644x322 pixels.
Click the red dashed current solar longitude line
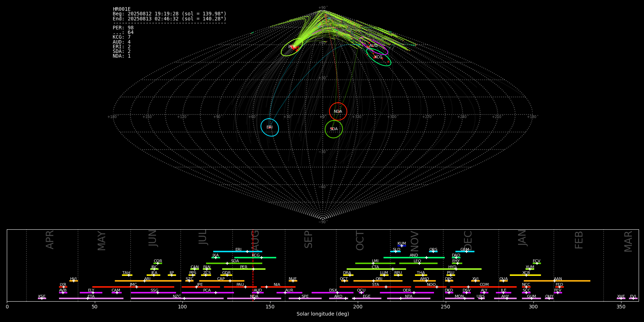tap(253, 265)
